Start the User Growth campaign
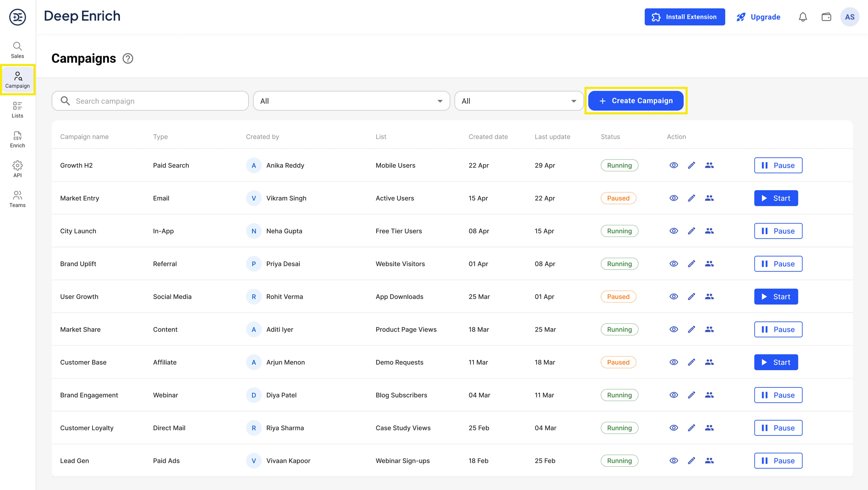The width and height of the screenshot is (868, 490). [776, 296]
